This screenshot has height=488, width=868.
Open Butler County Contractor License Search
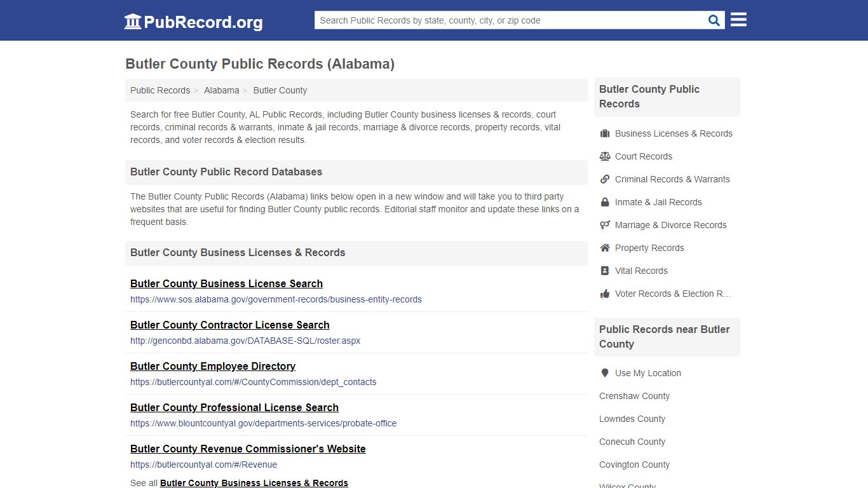[x=229, y=325]
